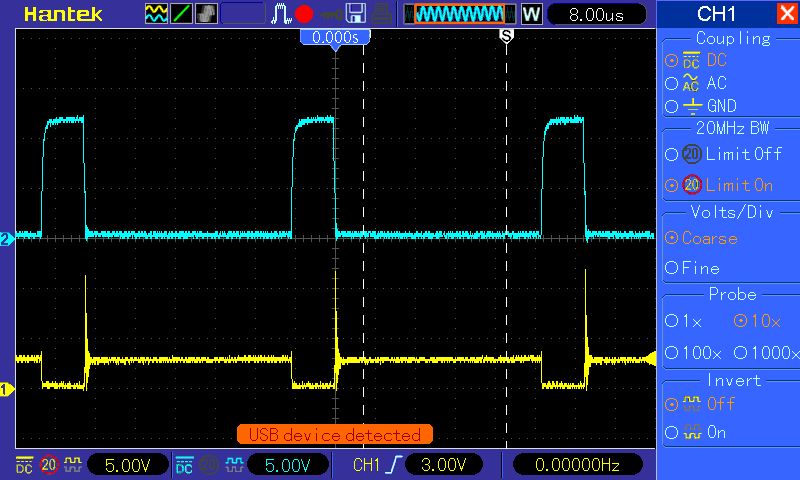
Task: Click the floppy disk save icon
Action: coord(356,14)
